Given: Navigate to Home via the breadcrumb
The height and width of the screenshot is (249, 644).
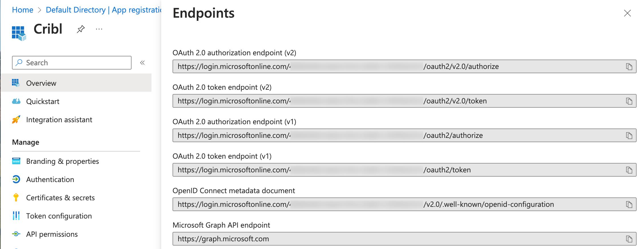Looking at the screenshot, I should click(x=22, y=9).
